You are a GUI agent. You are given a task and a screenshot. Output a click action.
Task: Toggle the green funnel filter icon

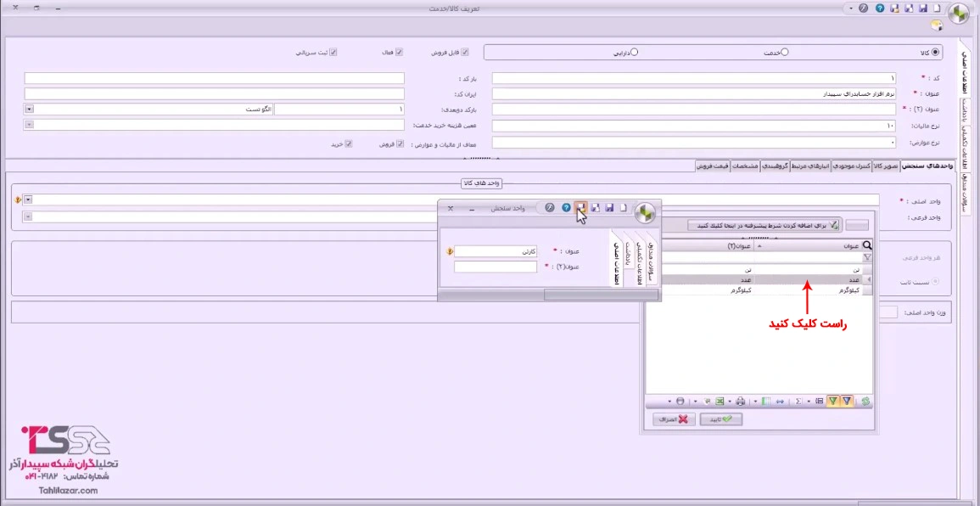[832, 401]
